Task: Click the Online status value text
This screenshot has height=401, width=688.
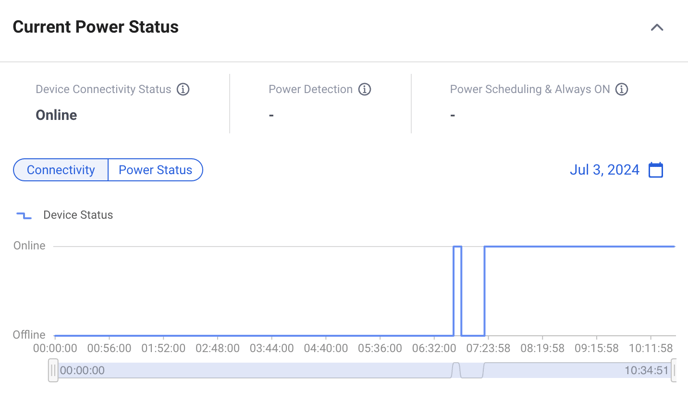Action: click(x=56, y=115)
